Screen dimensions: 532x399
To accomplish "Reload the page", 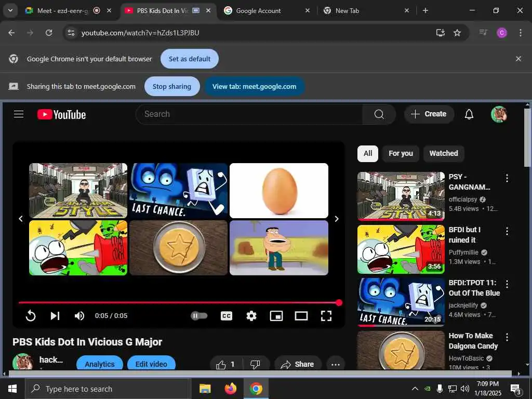I will coord(49,33).
